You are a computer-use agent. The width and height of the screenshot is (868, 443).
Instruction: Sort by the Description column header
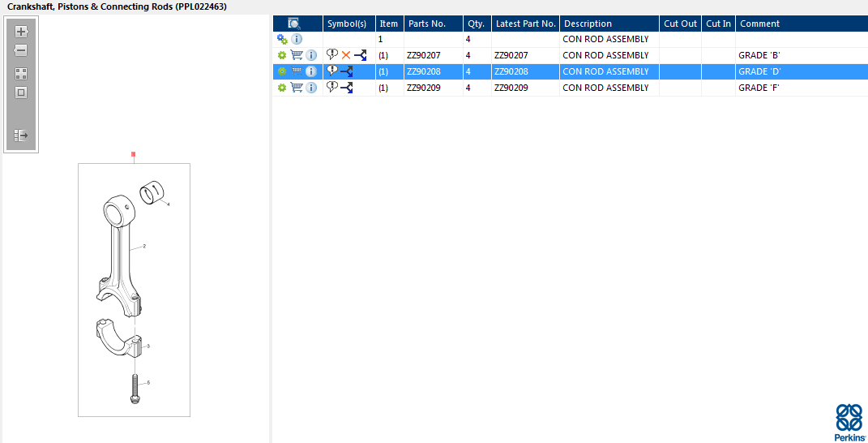pos(609,24)
